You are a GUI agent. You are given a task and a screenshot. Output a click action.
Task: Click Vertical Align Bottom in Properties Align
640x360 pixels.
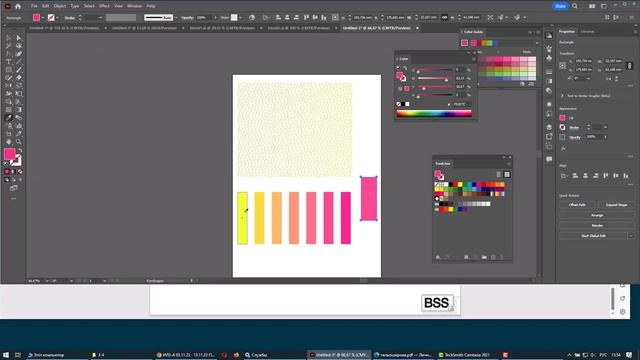tap(626, 176)
